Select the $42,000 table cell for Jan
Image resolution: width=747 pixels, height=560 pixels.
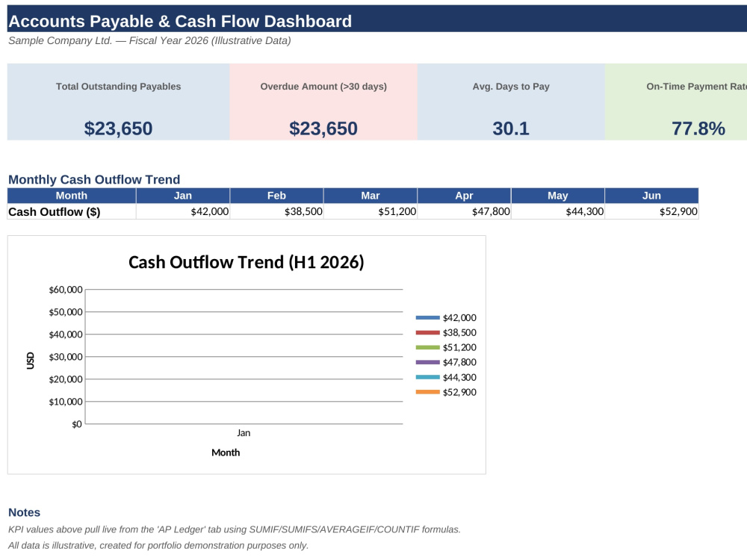coord(183,212)
